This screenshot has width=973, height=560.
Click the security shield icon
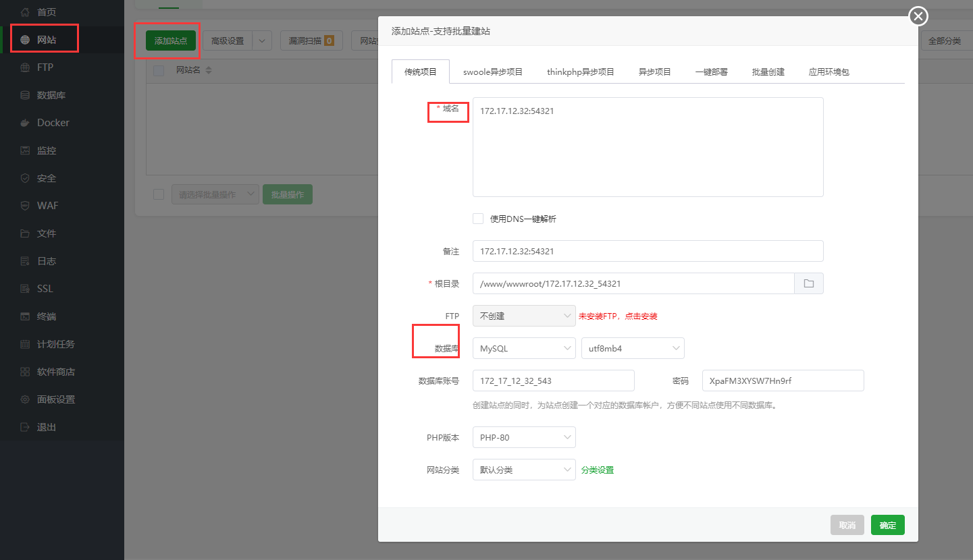coord(25,178)
